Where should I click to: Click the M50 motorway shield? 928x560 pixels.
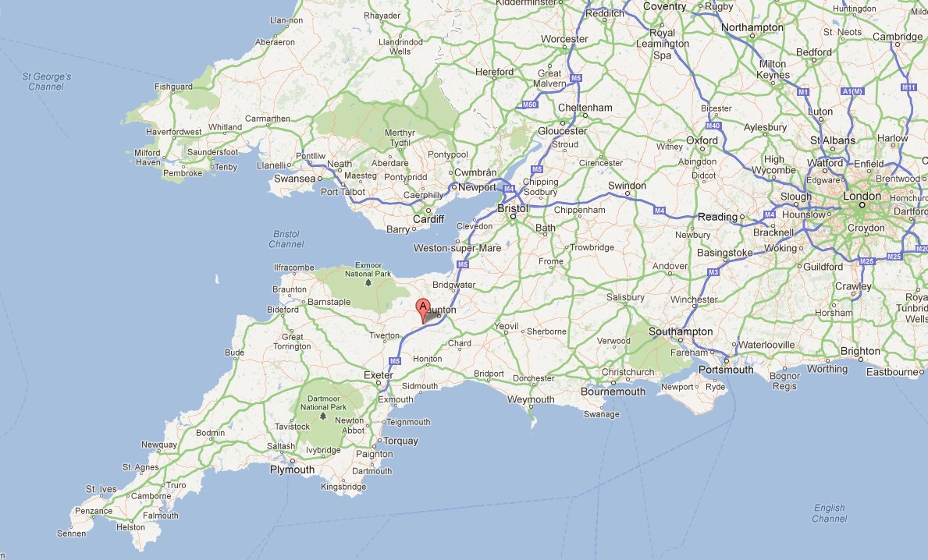point(528,105)
